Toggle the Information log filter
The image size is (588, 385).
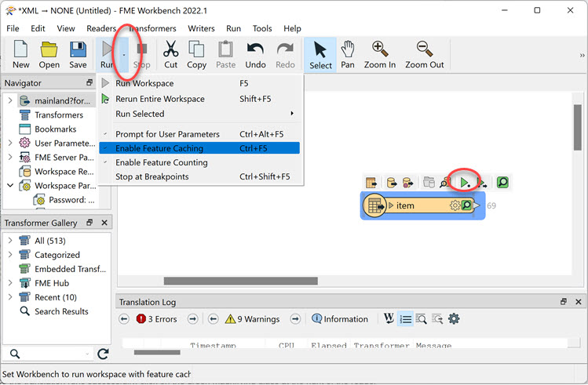(340, 319)
